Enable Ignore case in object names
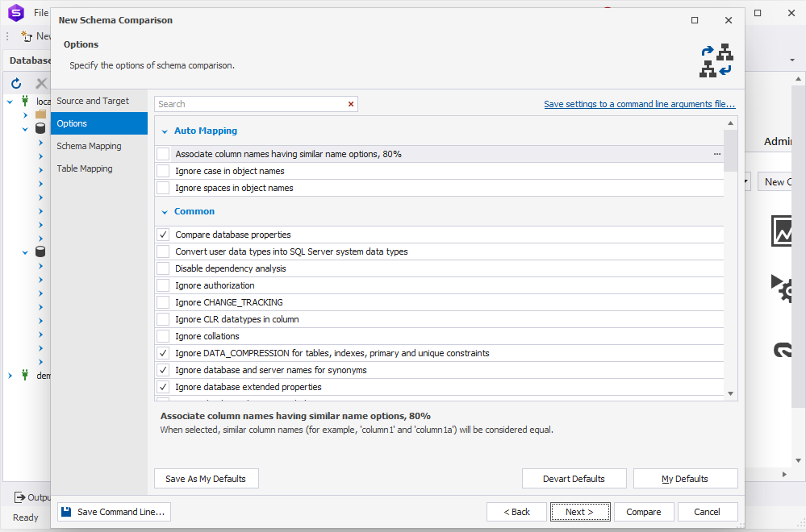The width and height of the screenshot is (806, 532). (x=163, y=171)
